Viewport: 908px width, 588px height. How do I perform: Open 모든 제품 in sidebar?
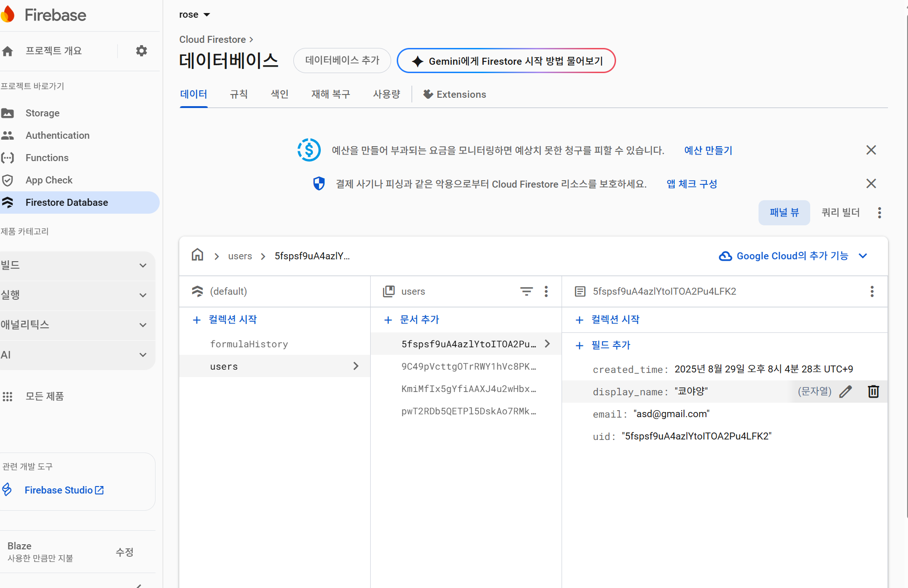(x=45, y=397)
